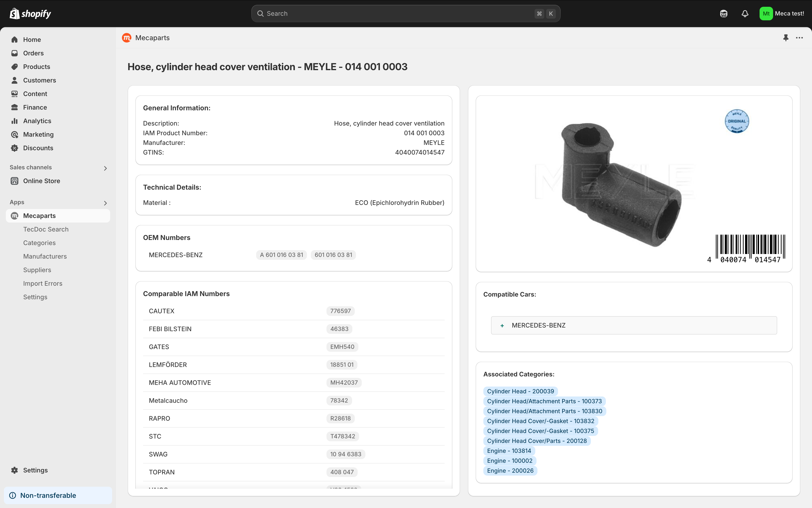This screenshot has height=508, width=812.
Task: Click the search magnifier icon
Action: pos(260,14)
